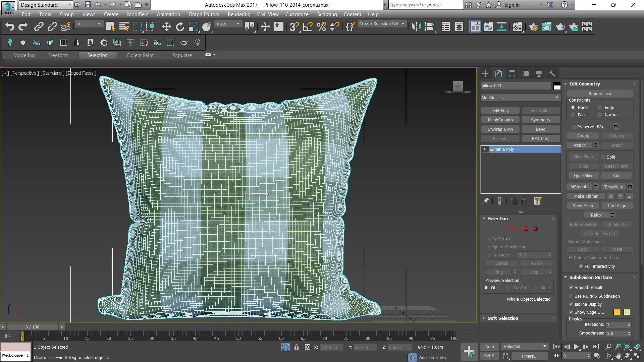Image resolution: width=644 pixels, height=362 pixels.
Task: Switch to the Freeform ribbon tab
Action: click(x=58, y=55)
